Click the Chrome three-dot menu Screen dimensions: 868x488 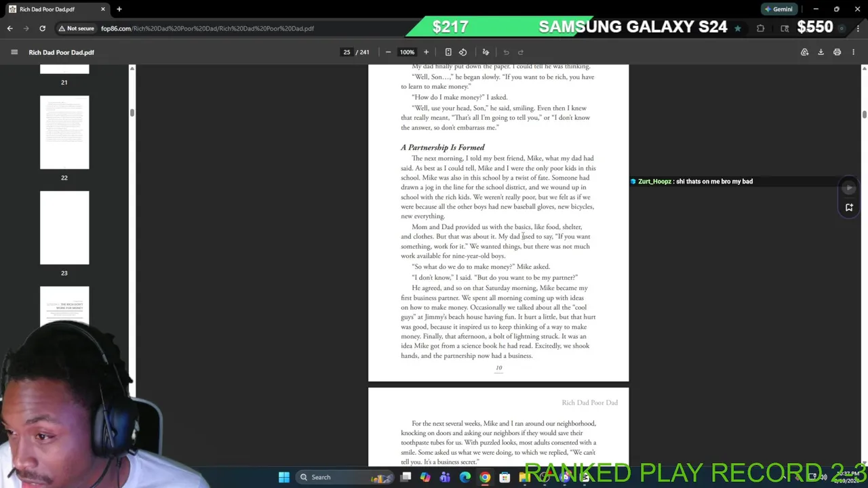[x=858, y=28]
